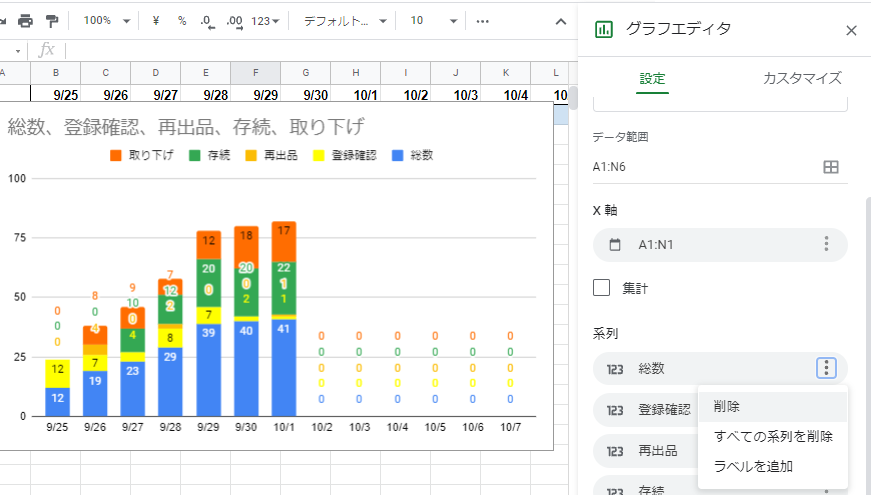Switch to the 設定 tab
The width and height of the screenshot is (871, 495).
(652, 78)
